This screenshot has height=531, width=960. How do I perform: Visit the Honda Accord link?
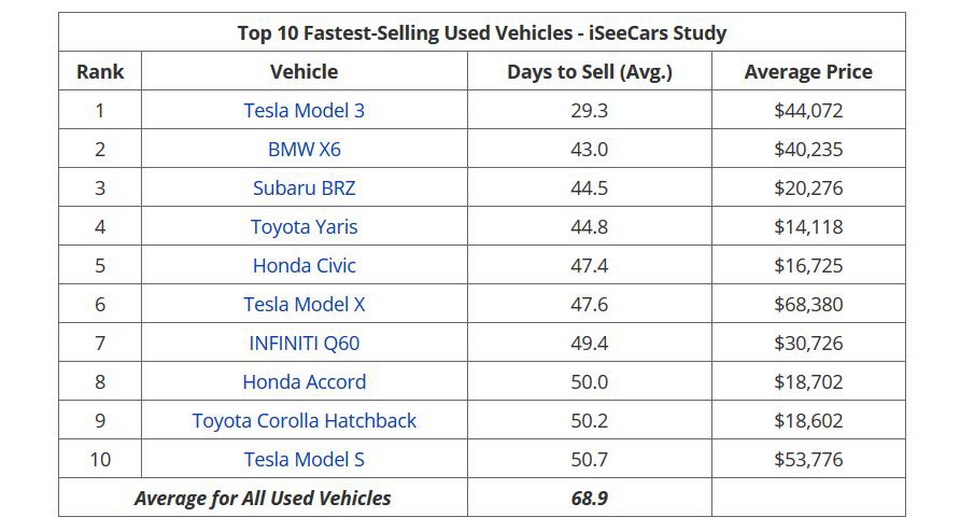coord(304,382)
